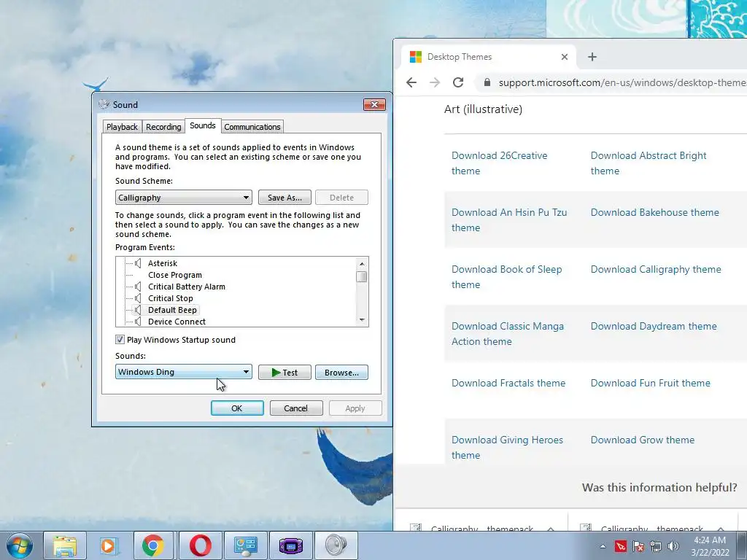Open Download Fractals theme link
747x560 pixels.
508,383
